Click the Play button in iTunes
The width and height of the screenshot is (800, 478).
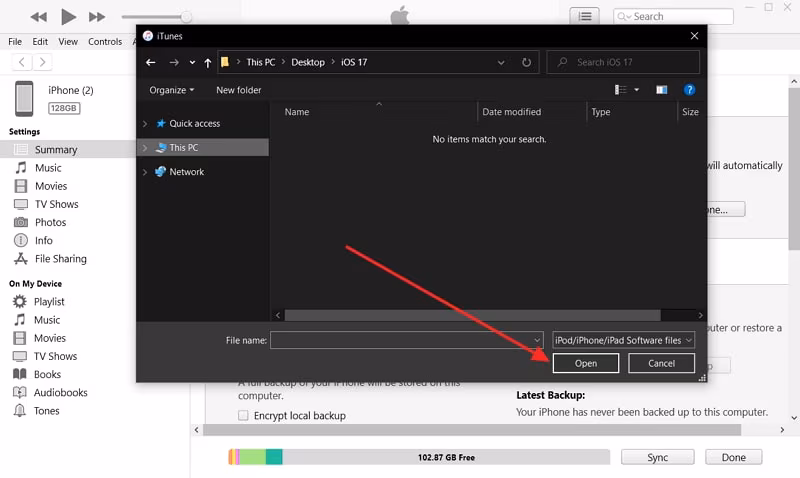coord(68,17)
